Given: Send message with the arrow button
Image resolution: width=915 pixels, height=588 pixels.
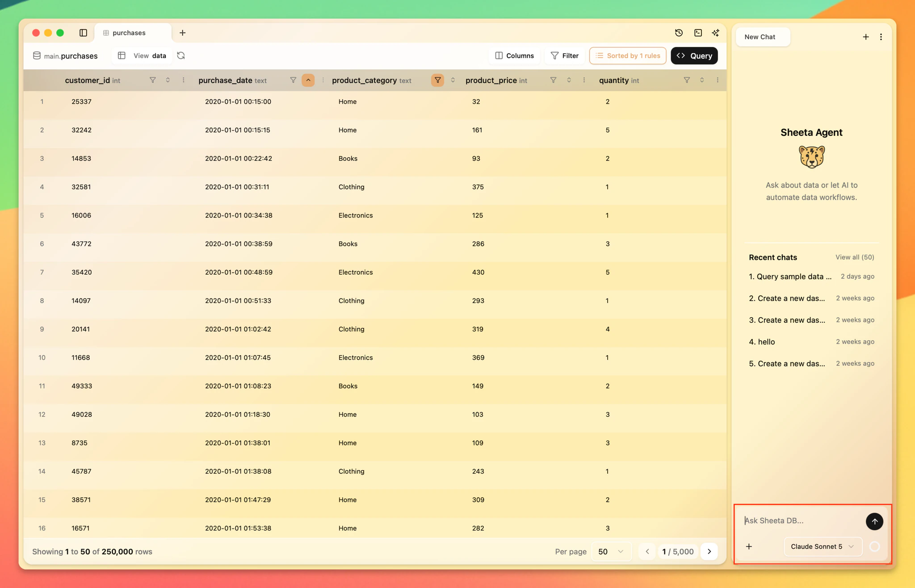Looking at the screenshot, I should 874,521.
